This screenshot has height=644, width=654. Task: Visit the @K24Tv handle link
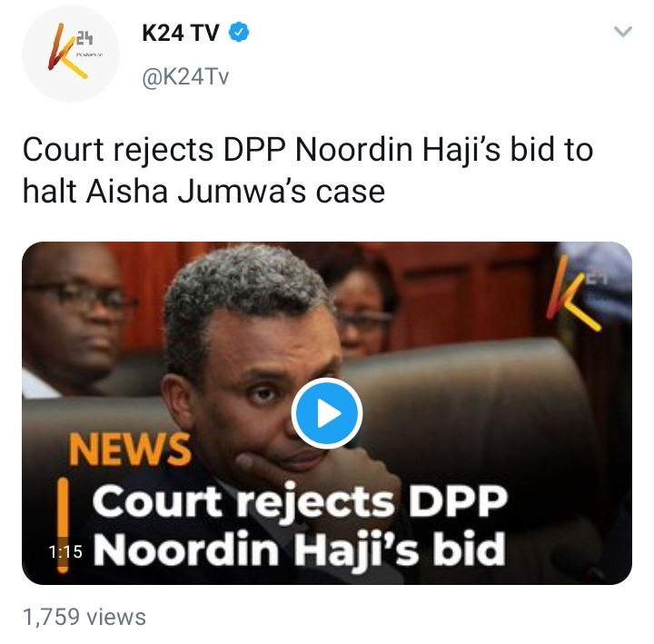point(185,76)
